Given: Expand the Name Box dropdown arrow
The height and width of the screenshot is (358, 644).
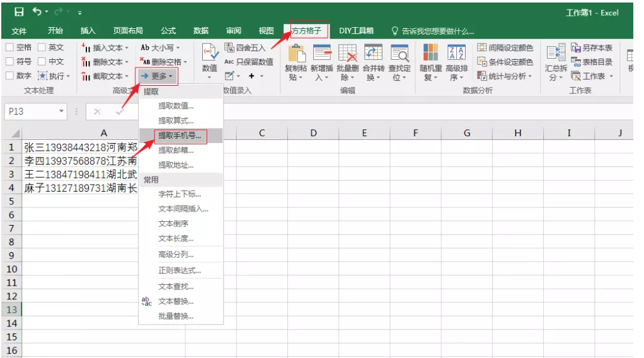Looking at the screenshot, I should point(61,112).
